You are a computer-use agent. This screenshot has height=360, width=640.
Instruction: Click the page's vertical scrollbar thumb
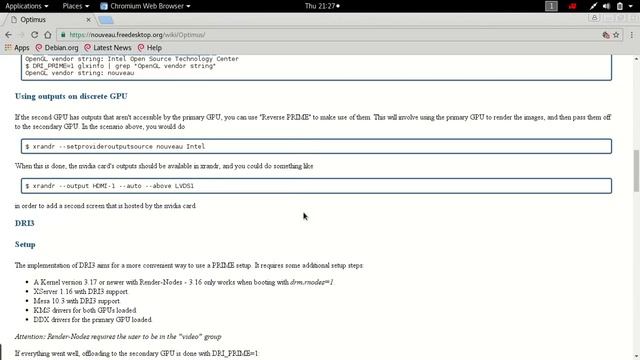click(636, 171)
